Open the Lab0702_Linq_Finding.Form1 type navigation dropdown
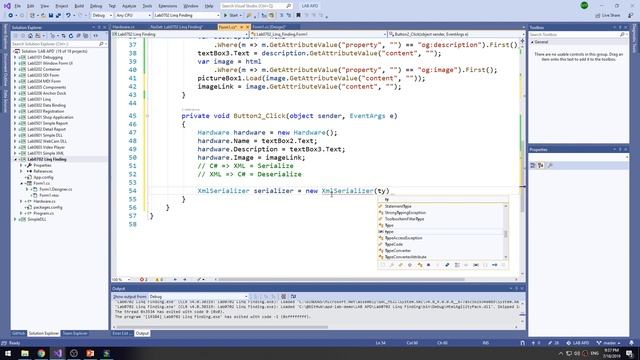Screen dimensions: 640x360 click(318, 34)
